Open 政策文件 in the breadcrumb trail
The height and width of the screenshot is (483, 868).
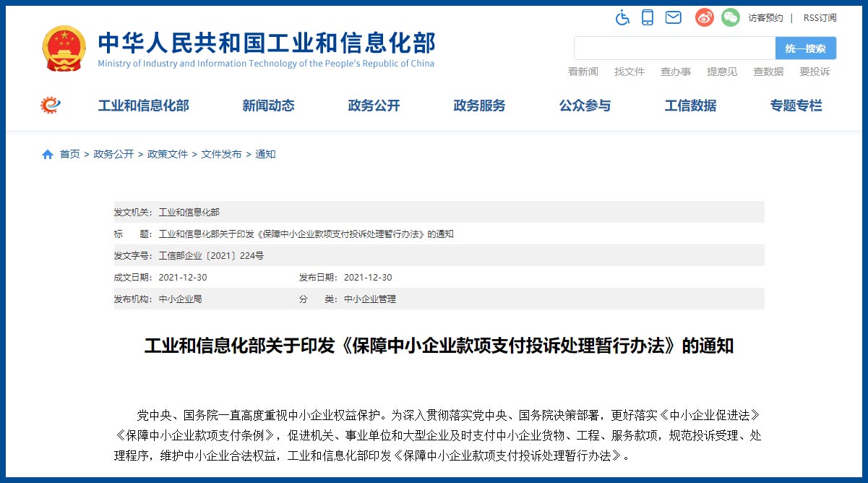pos(167,153)
